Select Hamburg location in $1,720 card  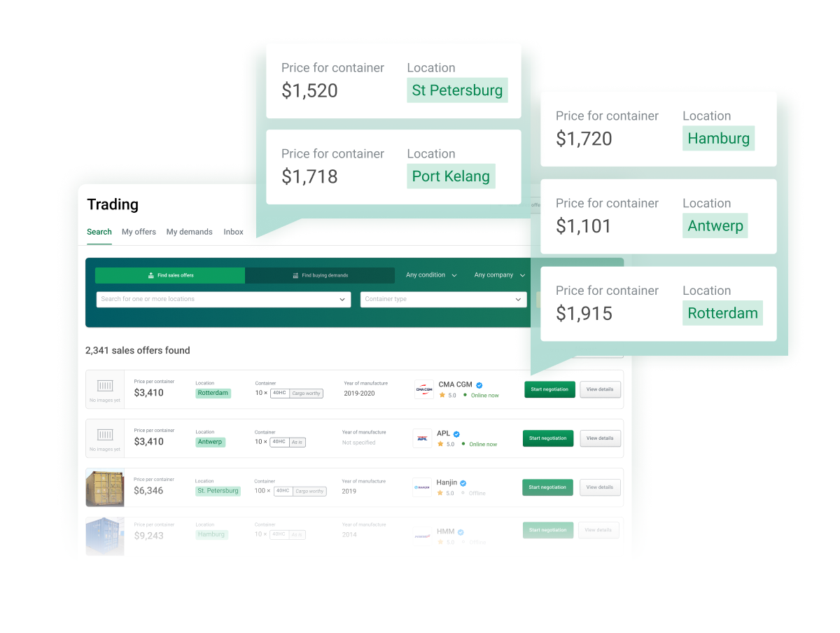pyautogui.click(x=719, y=139)
